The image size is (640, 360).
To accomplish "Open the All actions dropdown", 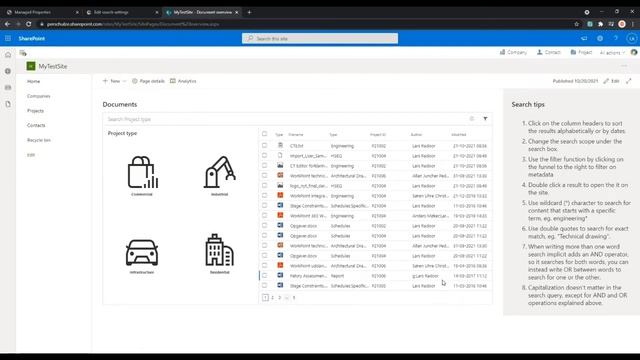I will [x=612, y=53].
